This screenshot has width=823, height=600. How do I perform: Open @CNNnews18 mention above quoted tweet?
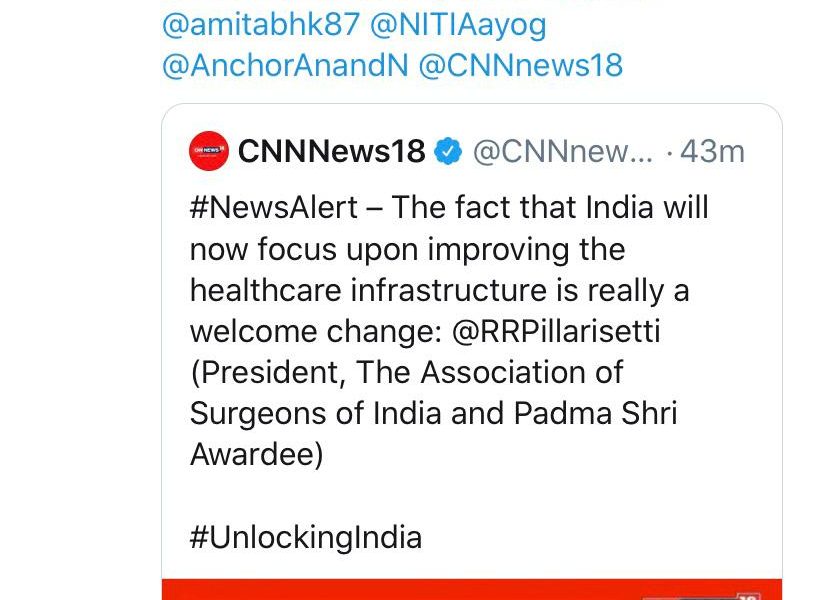point(520,66)
